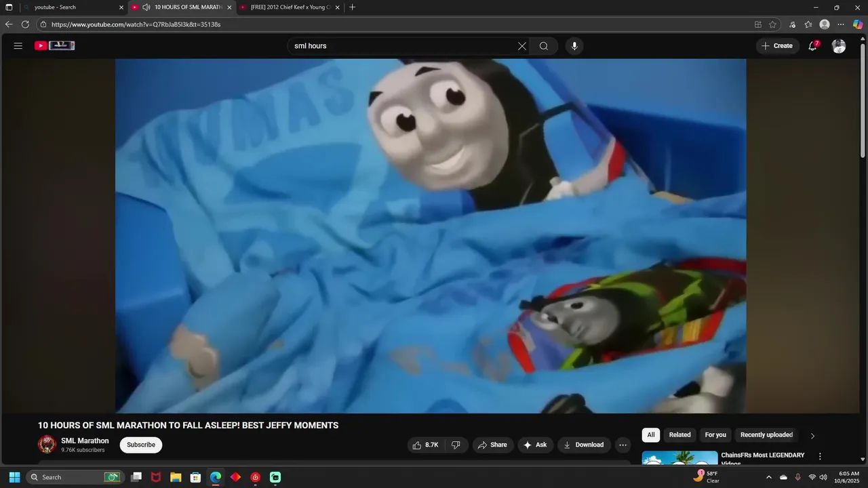This screenshot has width=868, height=488.
Task: Select the 'Recently uploaded' filter chip
Action: [x=766, y=435]
